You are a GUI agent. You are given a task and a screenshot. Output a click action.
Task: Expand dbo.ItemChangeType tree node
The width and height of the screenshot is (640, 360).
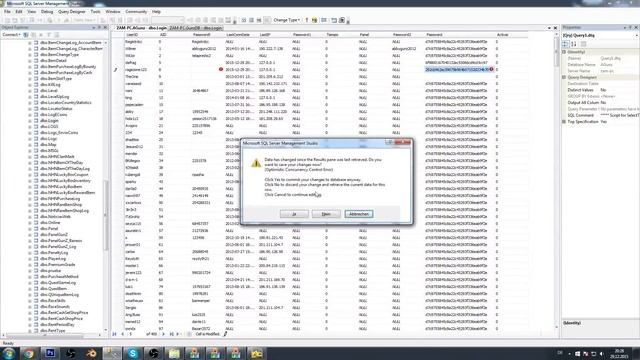pyautogui.click(x=30, y=55)
